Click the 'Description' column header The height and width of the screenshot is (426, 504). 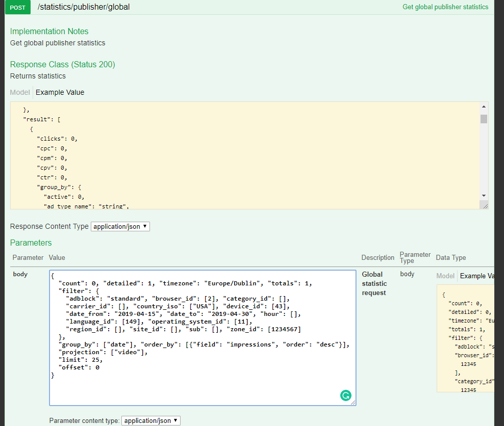pyautogui.click(x=377, y=257)
